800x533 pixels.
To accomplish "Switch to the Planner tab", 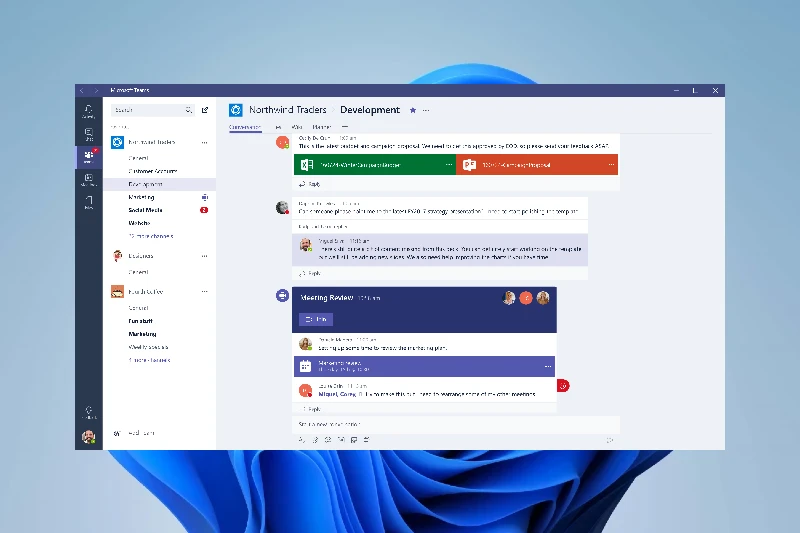I will [x=322, y=127].
